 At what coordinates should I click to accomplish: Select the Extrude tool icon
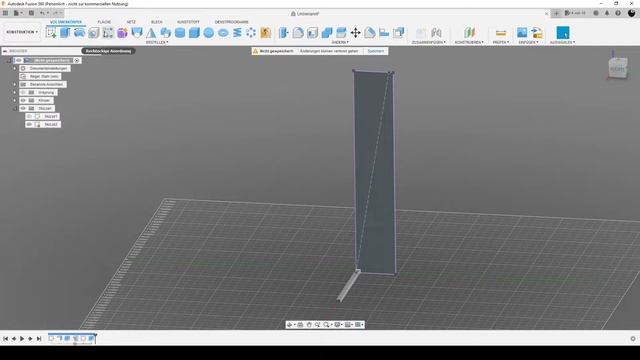coord(65,33)
